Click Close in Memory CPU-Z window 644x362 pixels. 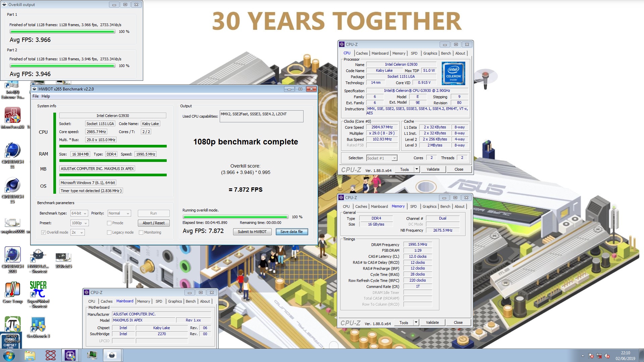pyautogui.click(x=458, y=323)
